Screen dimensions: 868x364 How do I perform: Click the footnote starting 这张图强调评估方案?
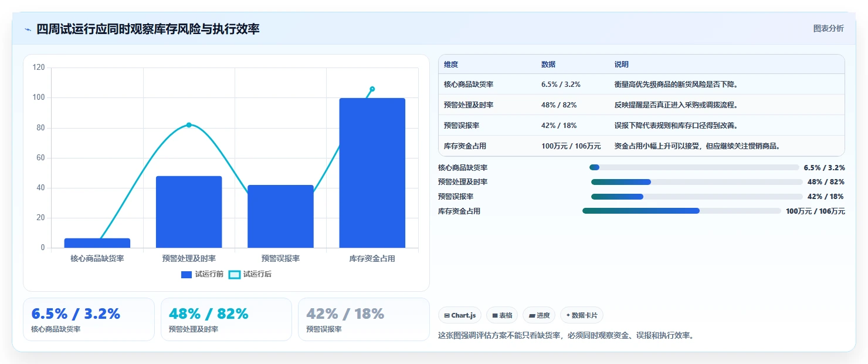coord(566,336)
